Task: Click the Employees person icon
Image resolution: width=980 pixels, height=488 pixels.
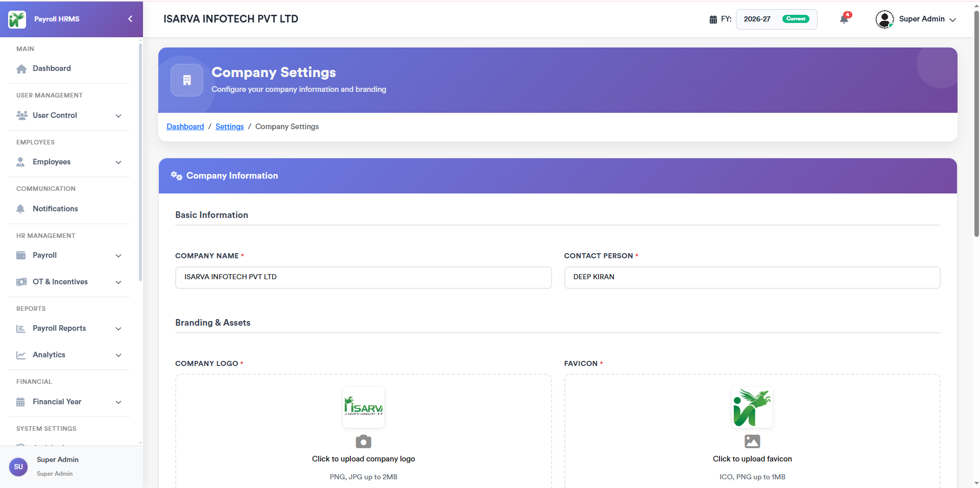Action: pos(20,162)
